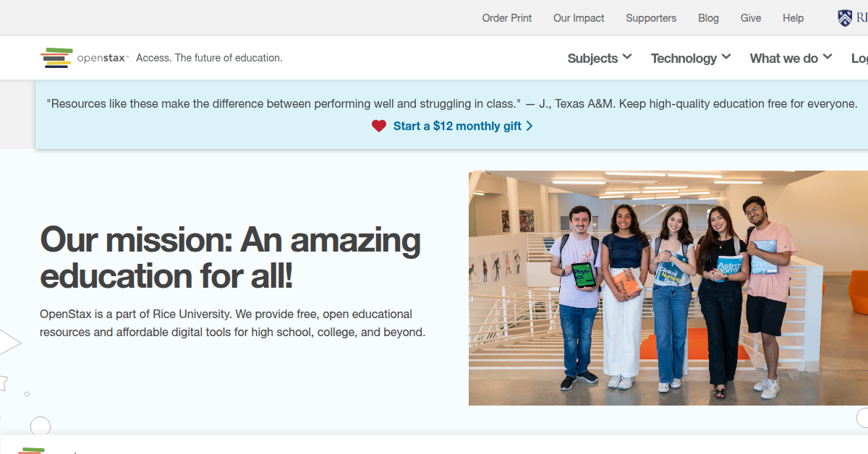Open the Help link
The image size is (868, 454).
(793, 18)
